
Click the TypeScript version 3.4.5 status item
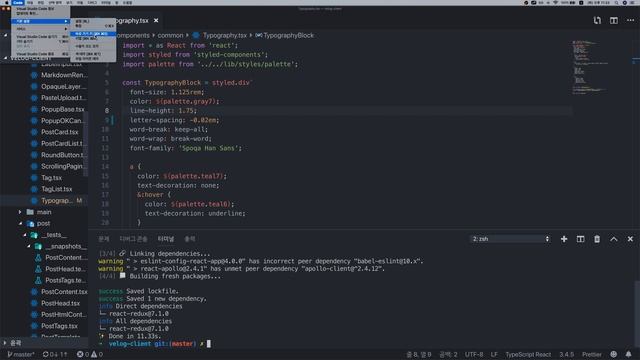coord(566,354)
